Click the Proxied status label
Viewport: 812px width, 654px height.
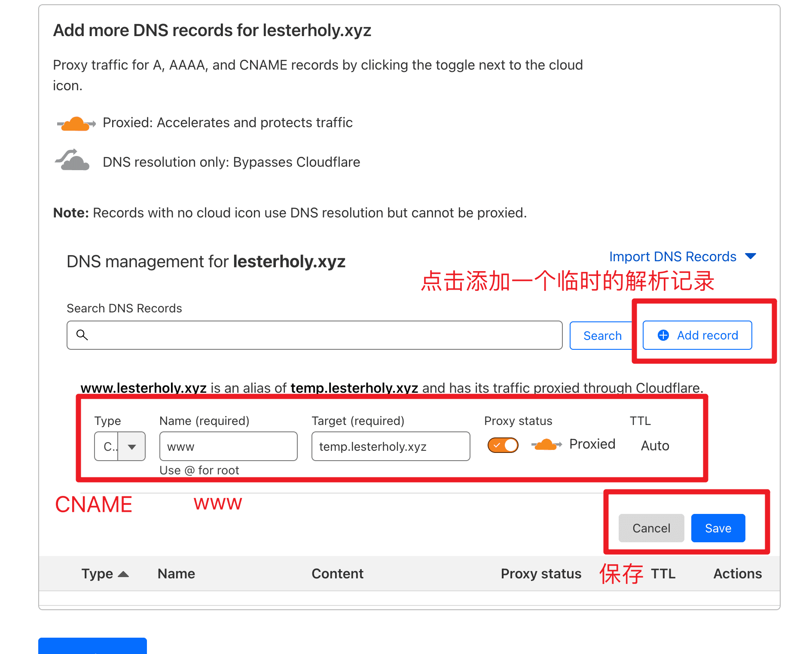[x=592, y=444]
